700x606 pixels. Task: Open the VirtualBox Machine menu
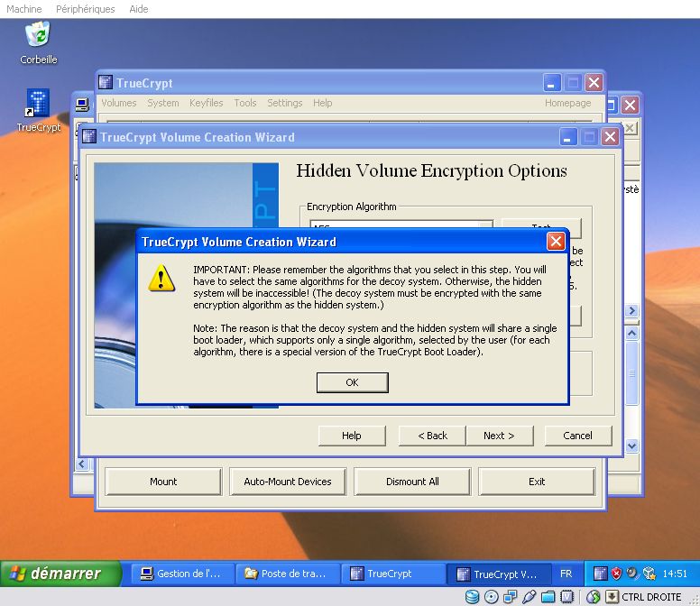pyautogui.click(x=24, y=9)
